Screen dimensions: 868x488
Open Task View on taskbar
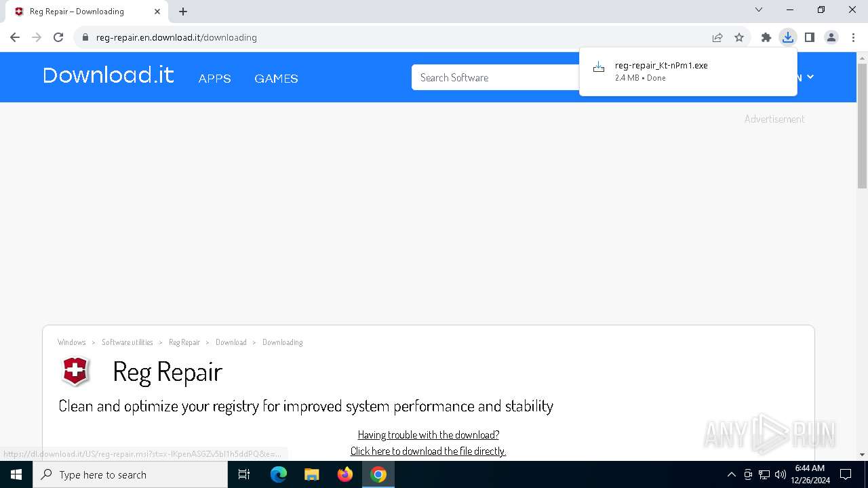244,474
